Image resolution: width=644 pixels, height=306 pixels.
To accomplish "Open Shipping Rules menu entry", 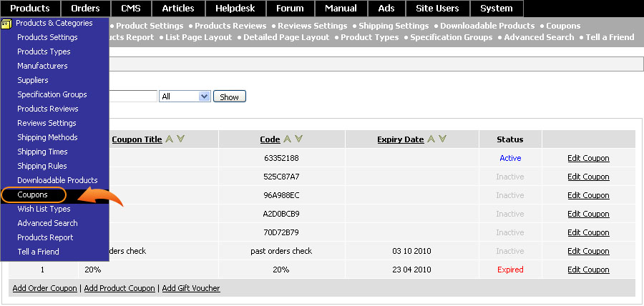I will click(x=42, y=166).
